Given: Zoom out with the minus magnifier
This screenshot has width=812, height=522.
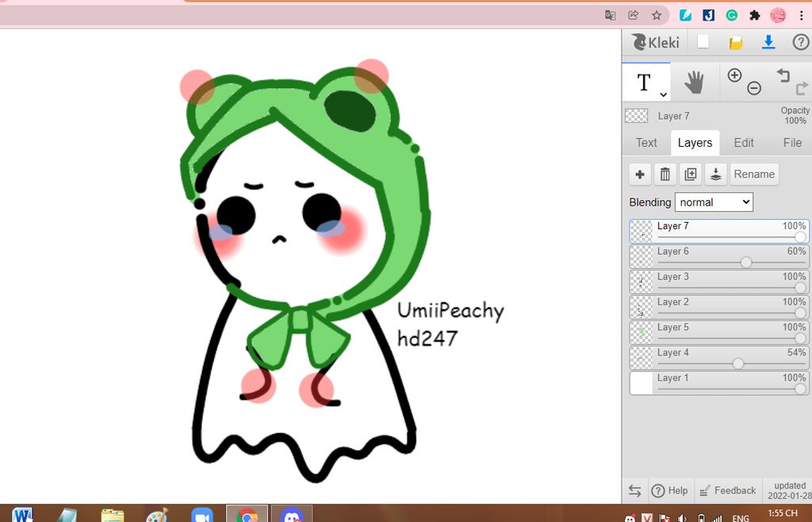Looking at the screenshot, I should [754, 89].
